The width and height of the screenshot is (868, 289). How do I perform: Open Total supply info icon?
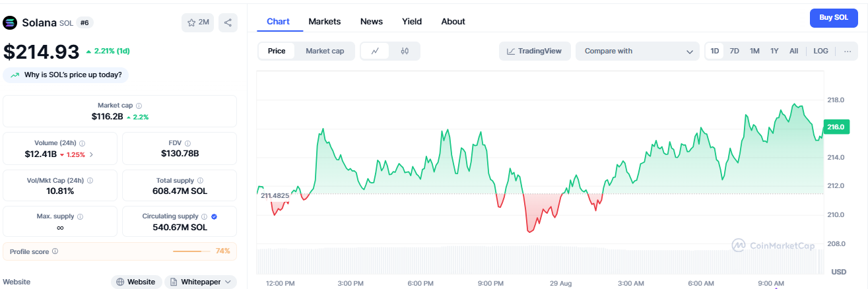coord(200,180)
